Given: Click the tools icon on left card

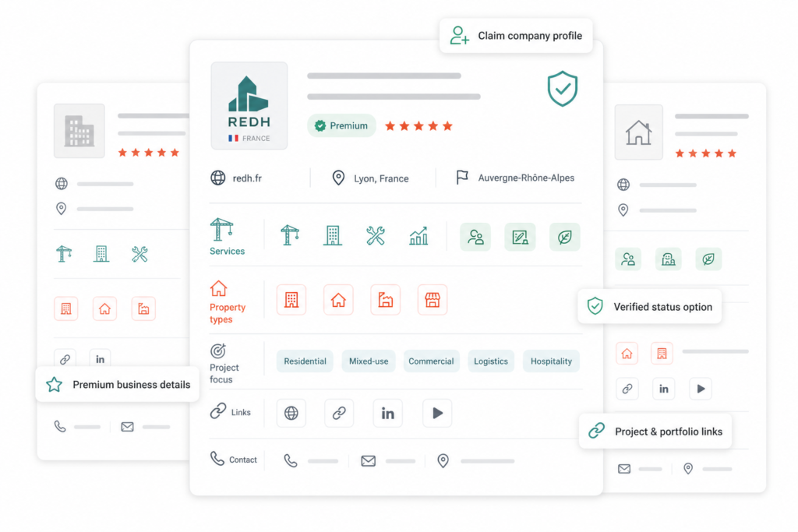Looking at the screenshot, I should [x=139, y=254].
